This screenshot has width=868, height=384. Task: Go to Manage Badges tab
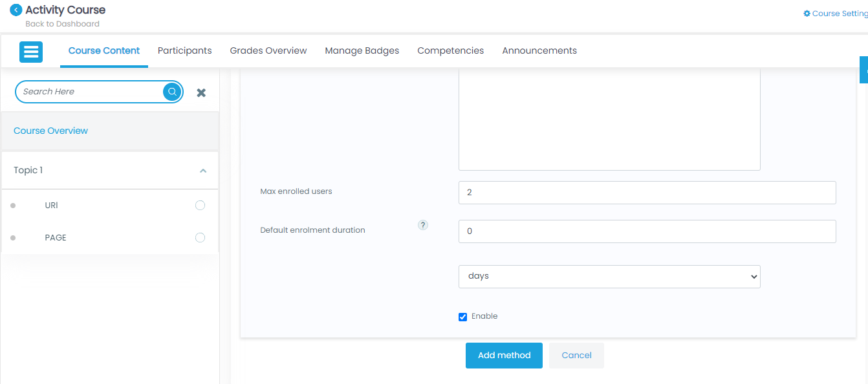coord(362,50)
